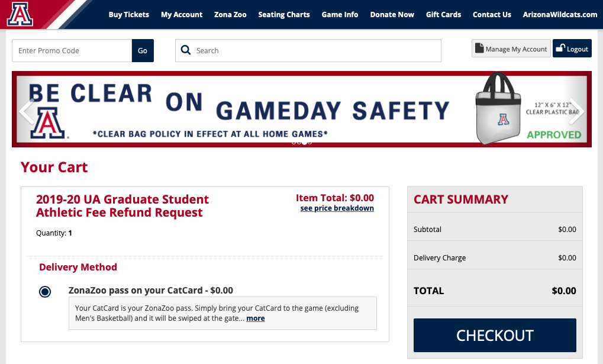This screenshot has width=603, height=364.
Task: Open the Buy Tickets menu
Action: (x=129, y=15)
